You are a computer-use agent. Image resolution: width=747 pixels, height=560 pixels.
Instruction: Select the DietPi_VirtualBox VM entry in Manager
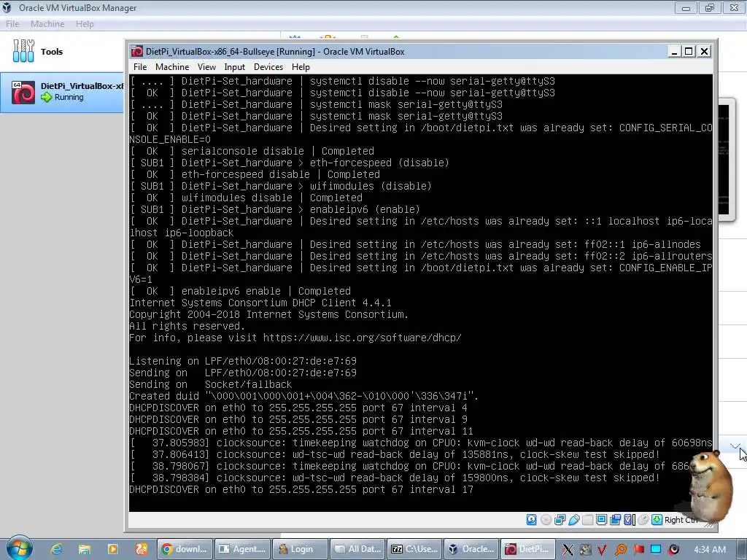(x=62, y=92)
